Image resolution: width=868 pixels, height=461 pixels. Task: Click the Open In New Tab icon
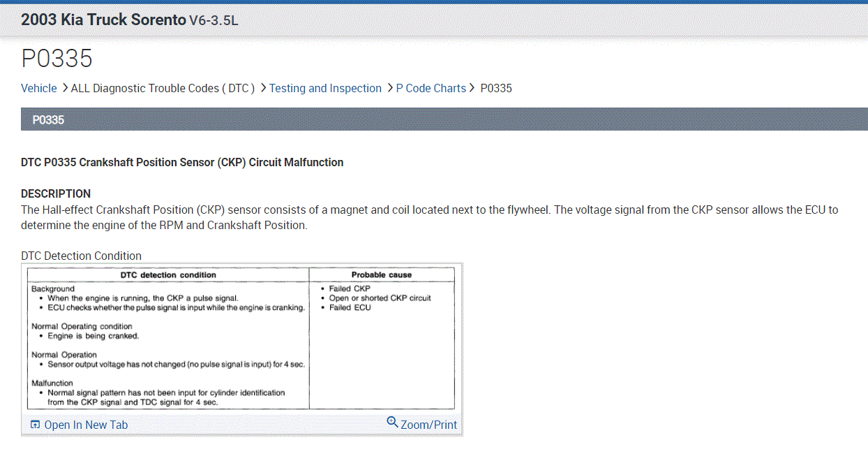click(35, 425)
